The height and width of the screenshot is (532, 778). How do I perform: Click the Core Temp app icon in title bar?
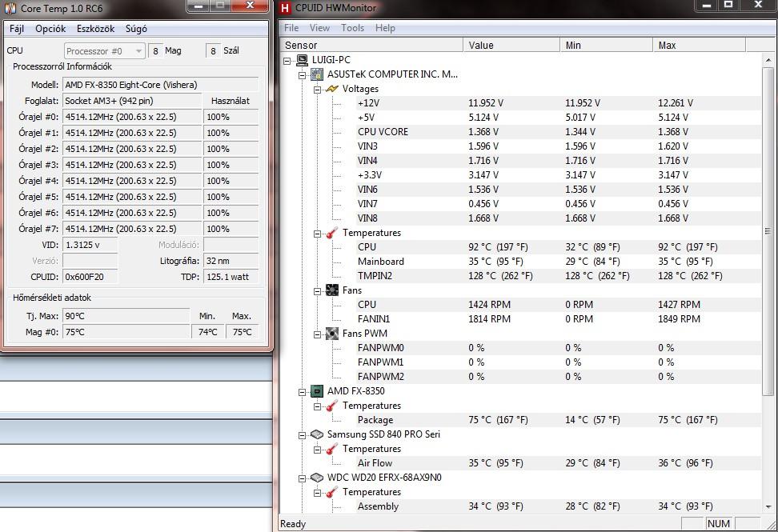click(10, 8)
